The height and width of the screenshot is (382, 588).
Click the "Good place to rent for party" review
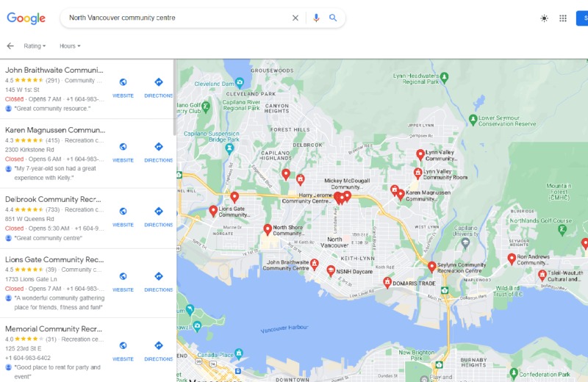point(57,372)
